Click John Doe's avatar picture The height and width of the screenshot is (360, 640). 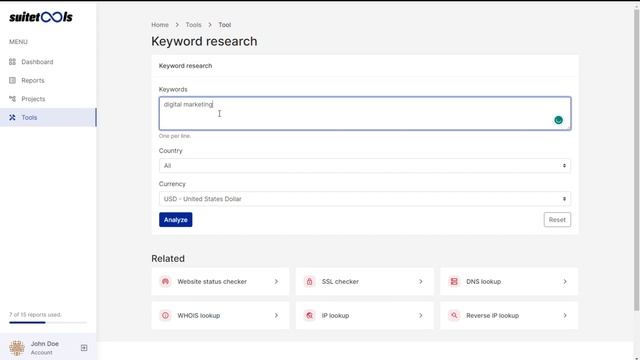coord(17,348)
